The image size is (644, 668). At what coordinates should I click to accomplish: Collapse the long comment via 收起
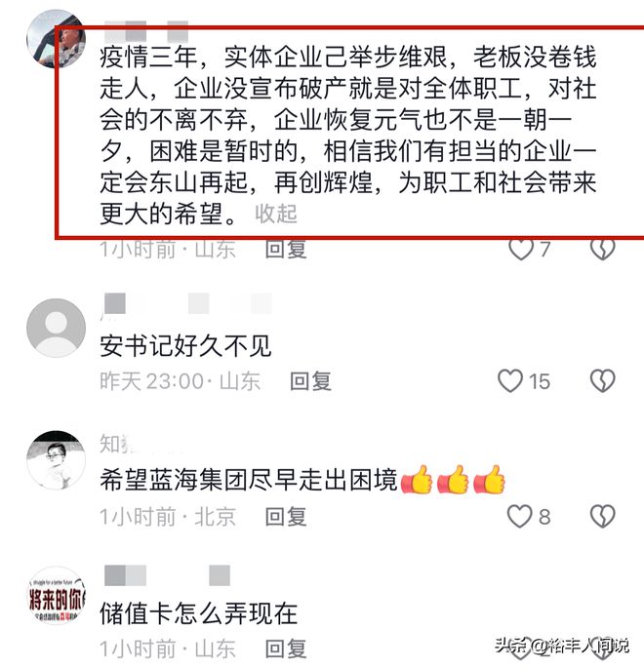pyautogui.click(x=276, y=214)
